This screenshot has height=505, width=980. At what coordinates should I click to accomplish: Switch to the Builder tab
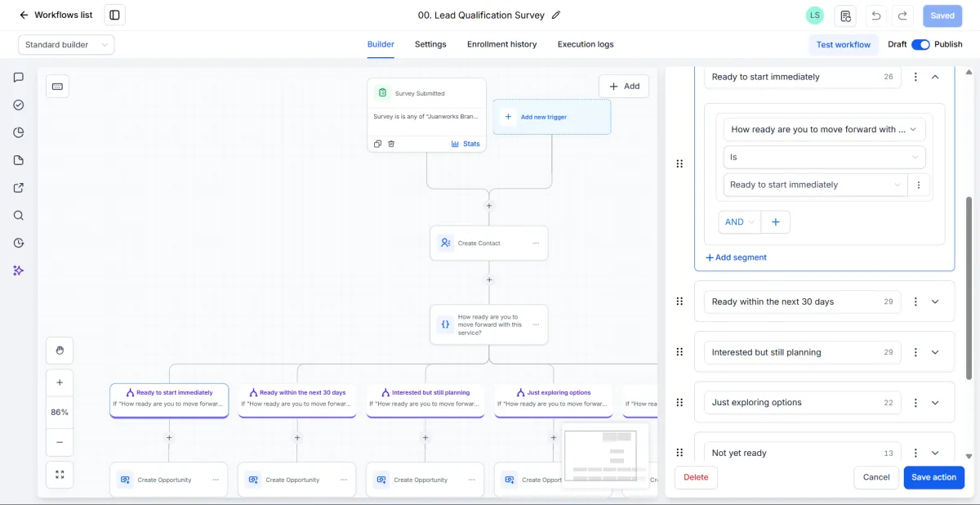[381, 44]
